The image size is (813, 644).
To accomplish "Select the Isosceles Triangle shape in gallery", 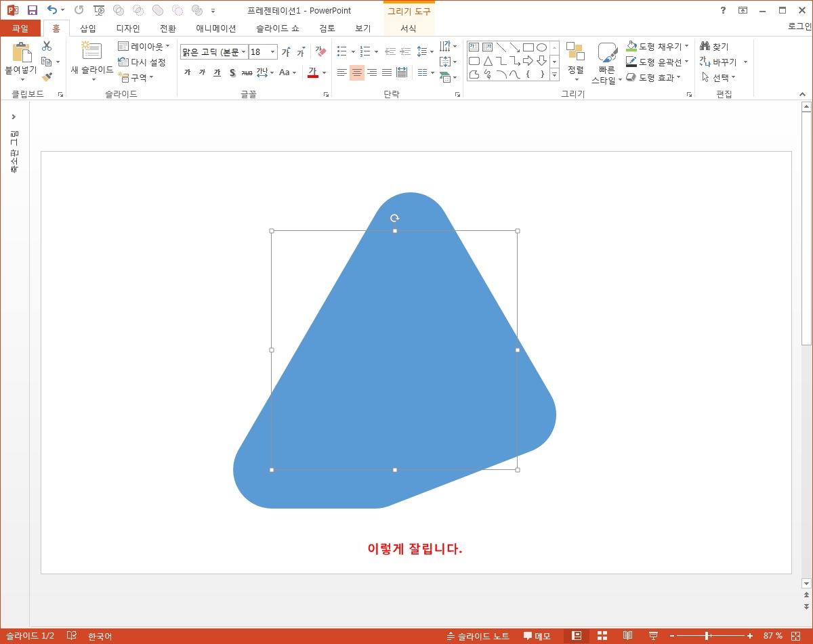I will [488, 61].
